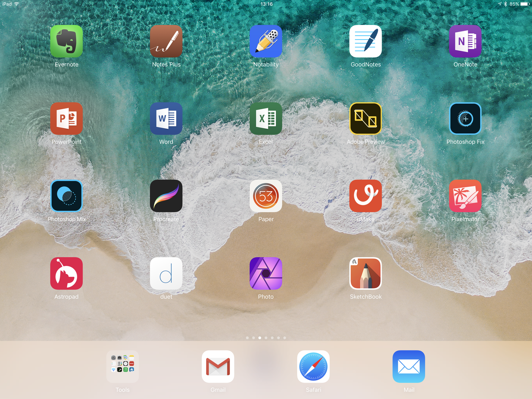The height and width of the screenshot is (399, 532).
Task: Open Safari from the dock
Action: [313, 366]
